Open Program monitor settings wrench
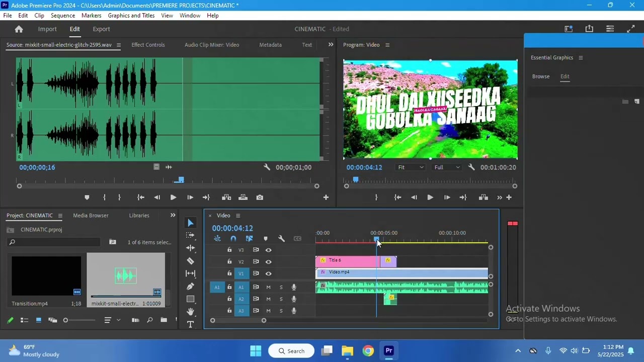Image resolution: width=644 pixels, height=362 pixels. tap(471, 167)
